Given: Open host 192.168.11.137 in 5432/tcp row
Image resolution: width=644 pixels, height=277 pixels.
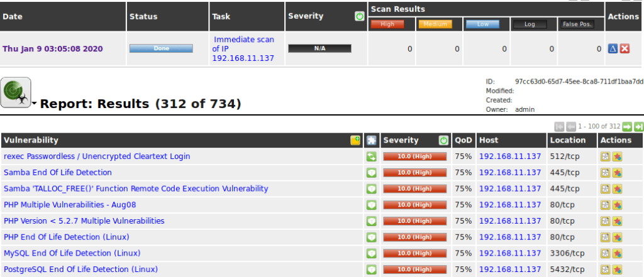Looking at the screenshot, I should click(510, 269).
